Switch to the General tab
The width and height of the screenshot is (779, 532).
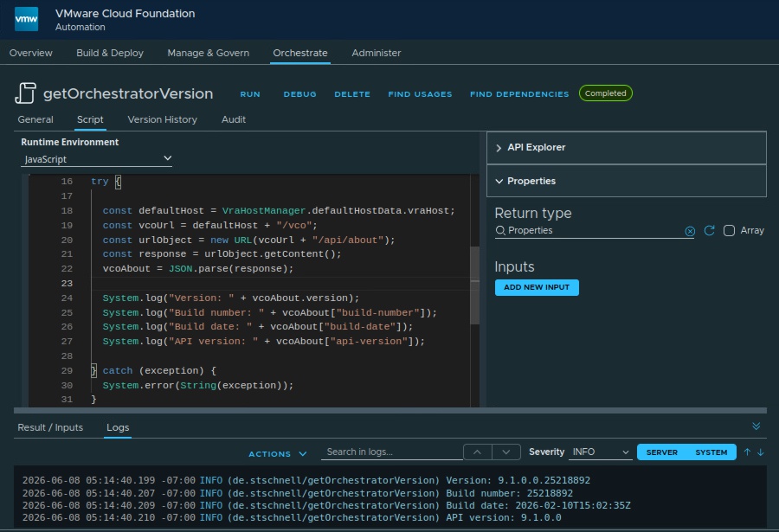(x=35, y=119)
